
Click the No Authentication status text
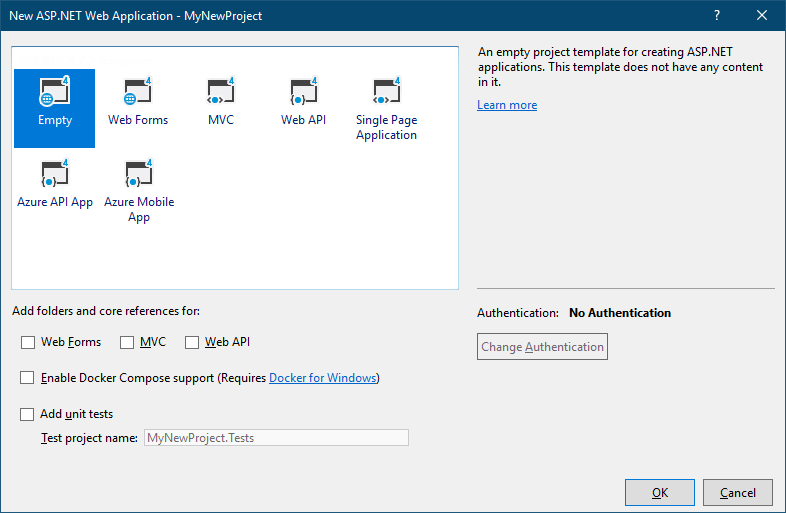[x=620, y=313]
